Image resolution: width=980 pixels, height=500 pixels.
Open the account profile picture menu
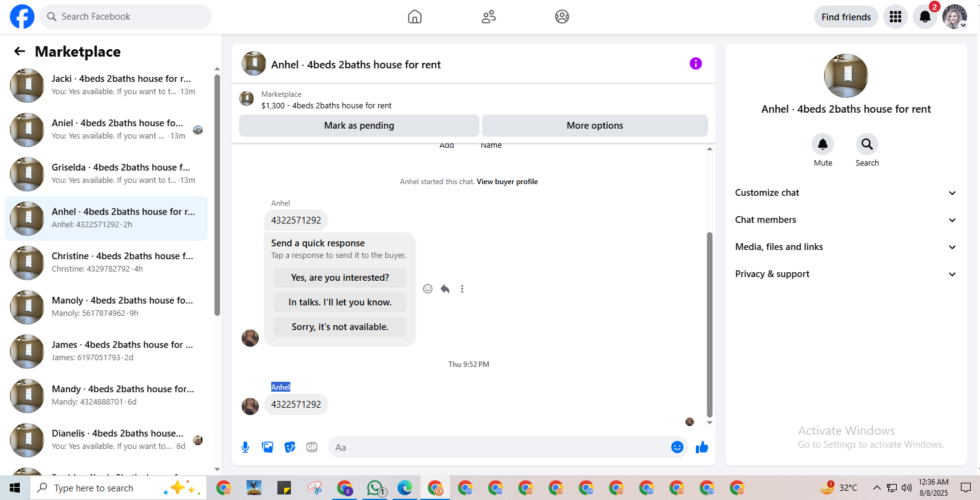pyautogui.click(x=955, y=17)
